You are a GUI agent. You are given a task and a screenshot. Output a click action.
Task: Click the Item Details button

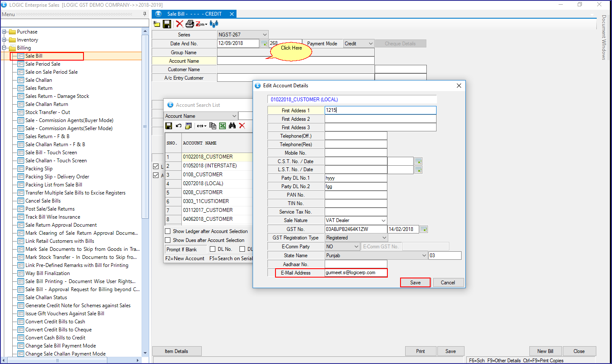coord(177,351)
